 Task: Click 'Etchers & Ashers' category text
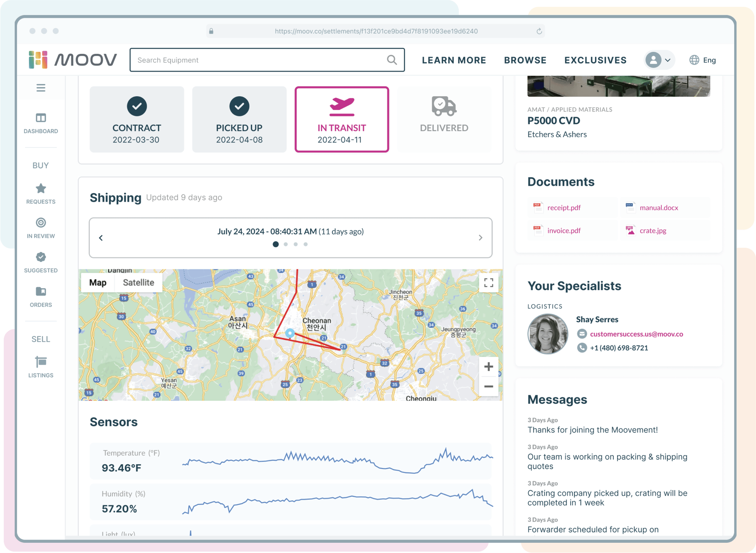tap(557, 134)
